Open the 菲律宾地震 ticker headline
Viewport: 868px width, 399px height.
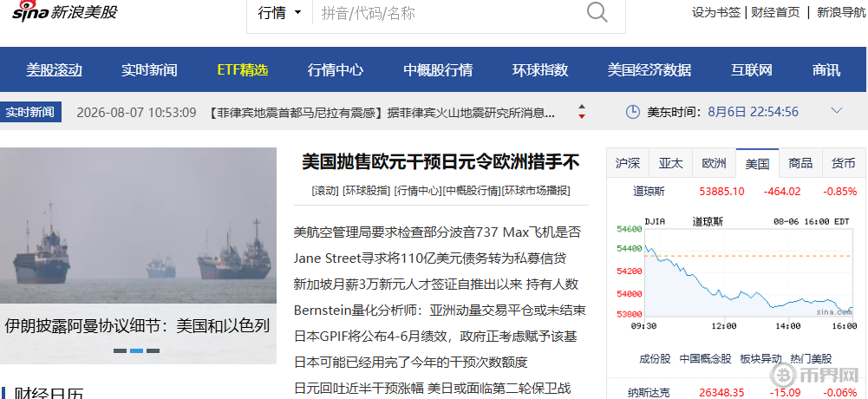(382, 113)
